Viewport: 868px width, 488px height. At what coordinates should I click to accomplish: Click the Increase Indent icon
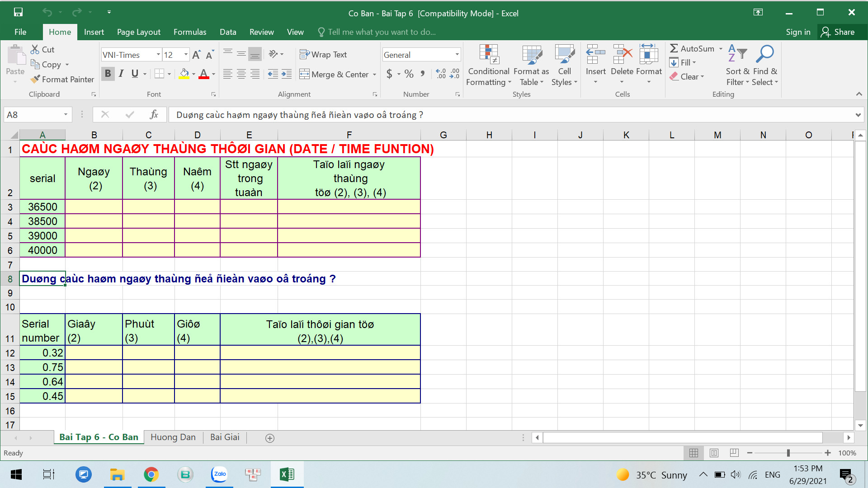(287, 74)
